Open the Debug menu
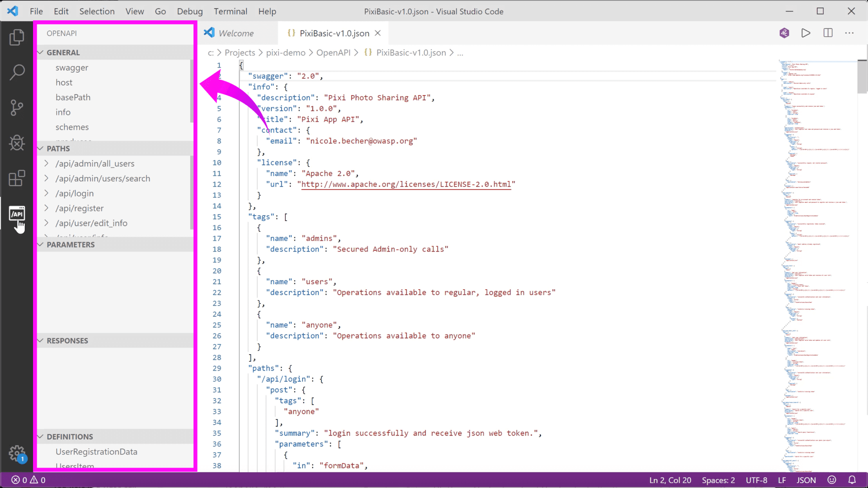The width and height of the screenshot is (868, 488). (x=190, y=11)
